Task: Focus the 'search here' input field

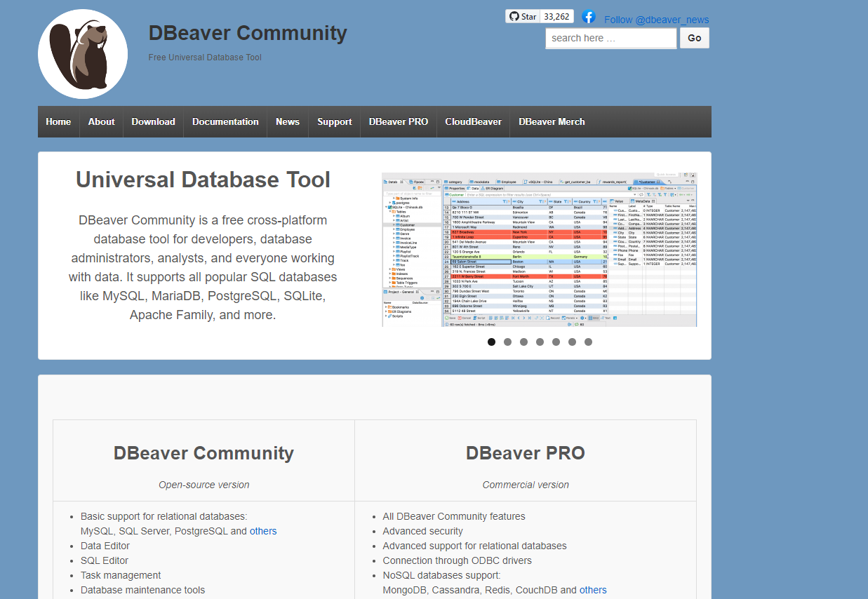Action: click(x=611, y=38)
